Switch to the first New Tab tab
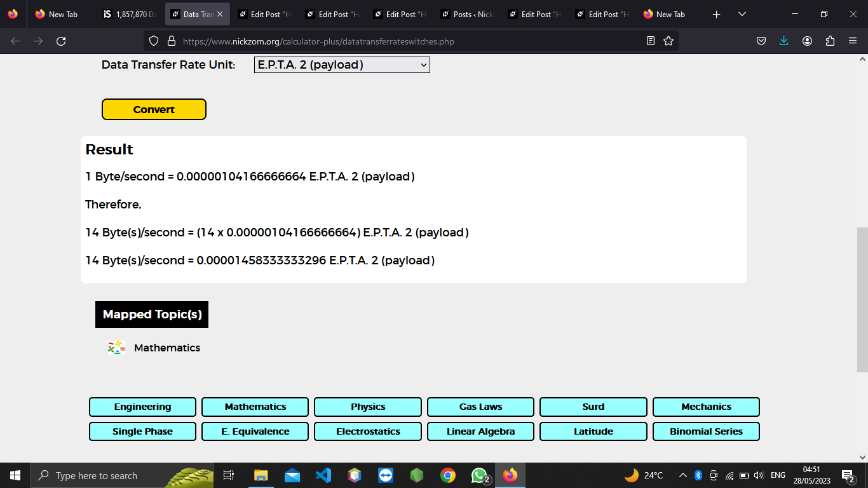 click(62, 14)
